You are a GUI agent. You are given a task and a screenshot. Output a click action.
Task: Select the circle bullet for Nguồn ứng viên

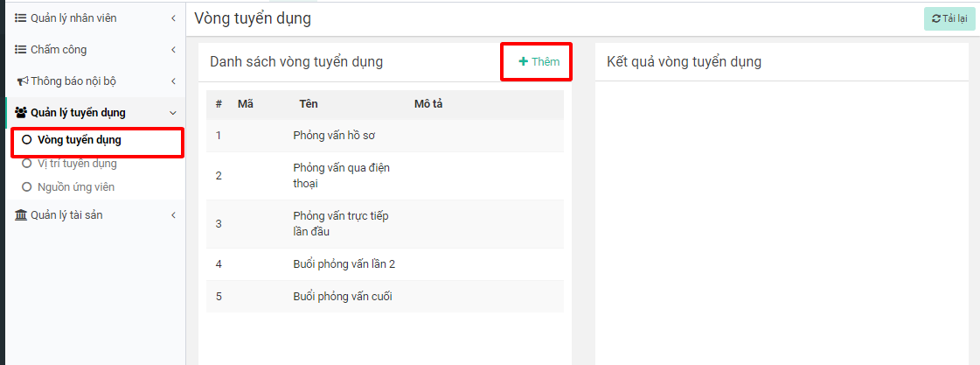click(26, 187)
